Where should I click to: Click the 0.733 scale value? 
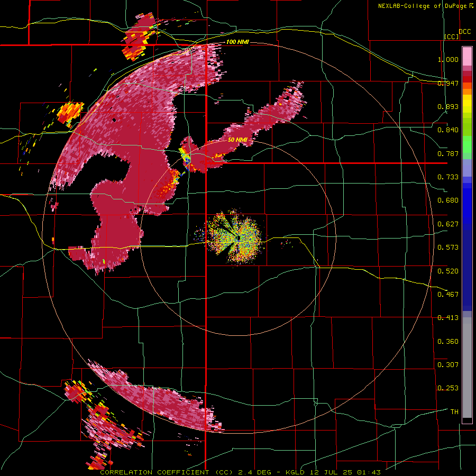[x=448, y=177]
